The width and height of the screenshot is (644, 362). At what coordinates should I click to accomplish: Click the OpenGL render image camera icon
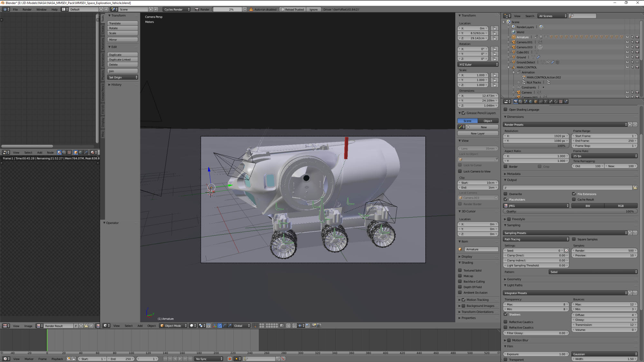click(x=314, y=326)
